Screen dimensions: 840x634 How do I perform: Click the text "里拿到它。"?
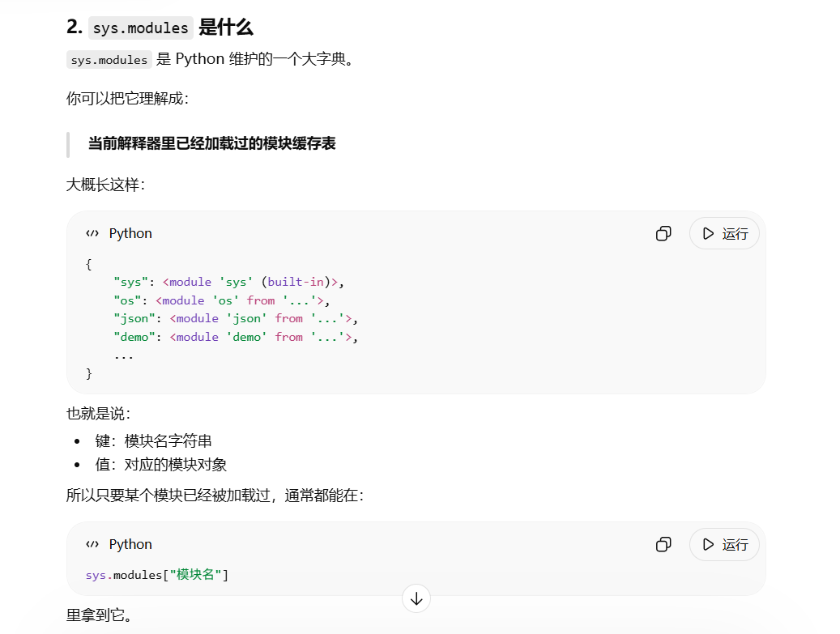(99, 615)
